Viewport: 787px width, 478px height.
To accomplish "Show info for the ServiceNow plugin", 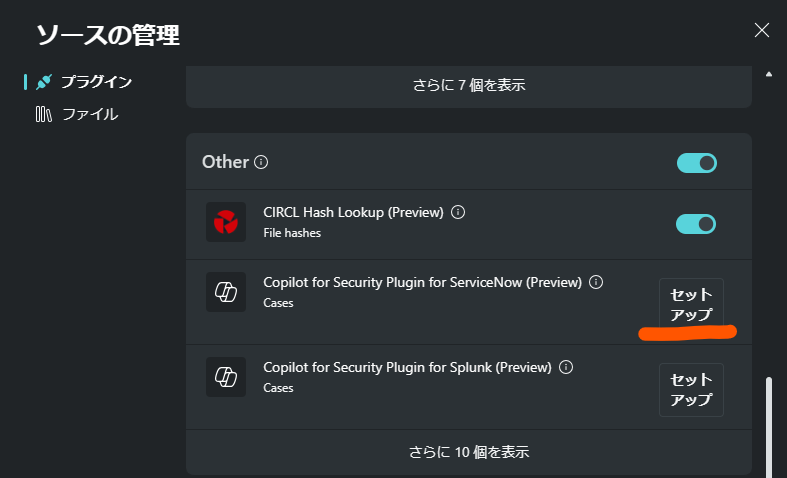I will [596, 282].
